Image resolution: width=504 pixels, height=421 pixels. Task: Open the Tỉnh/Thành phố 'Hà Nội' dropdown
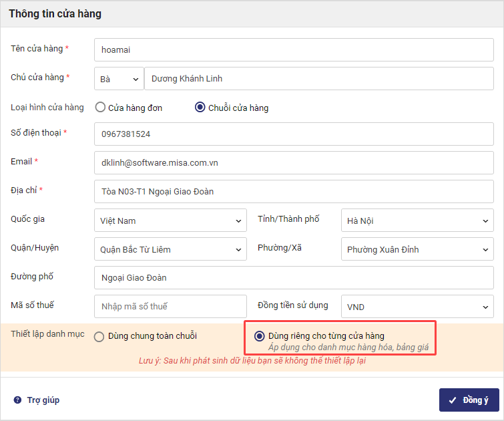(417, 221)
